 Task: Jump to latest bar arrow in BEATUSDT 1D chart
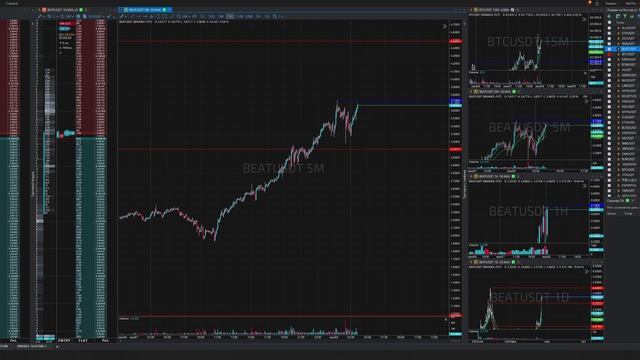click(x=587, y=271)
